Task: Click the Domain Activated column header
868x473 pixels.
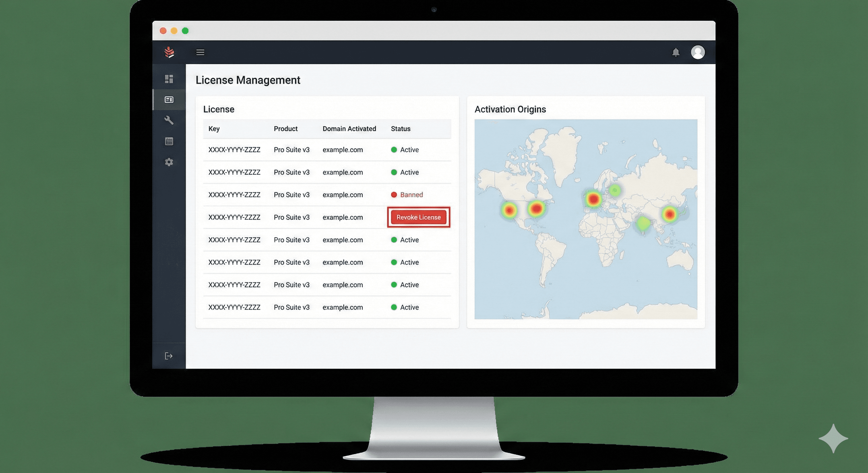Action: point(350,129)
